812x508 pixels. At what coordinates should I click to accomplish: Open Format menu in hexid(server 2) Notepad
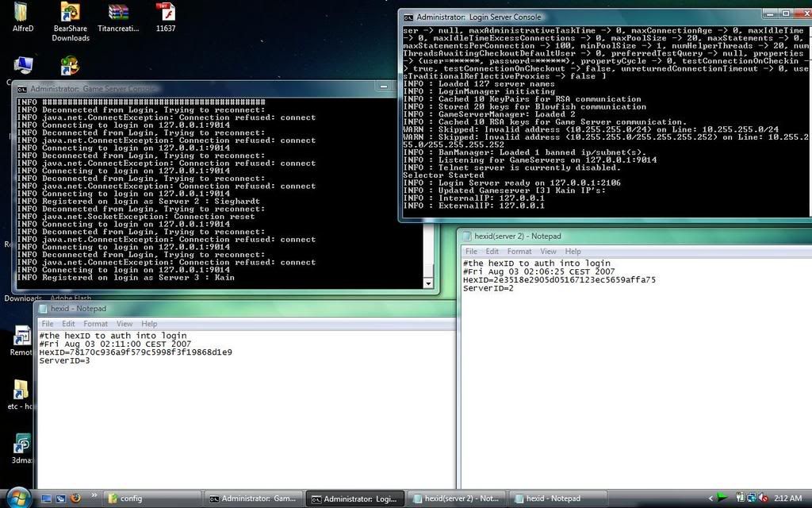pyautogui.click(x=519, y=252)
